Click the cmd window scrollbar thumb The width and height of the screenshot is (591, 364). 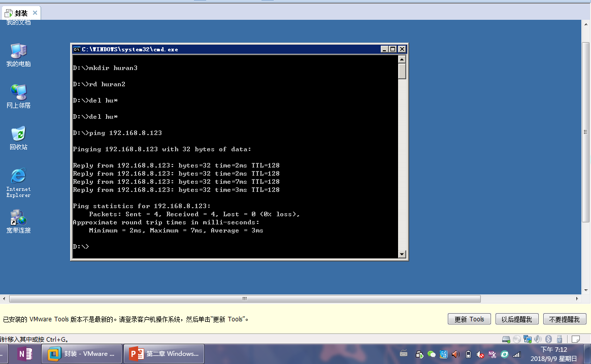pyautogui.click(x=402, y=71)
